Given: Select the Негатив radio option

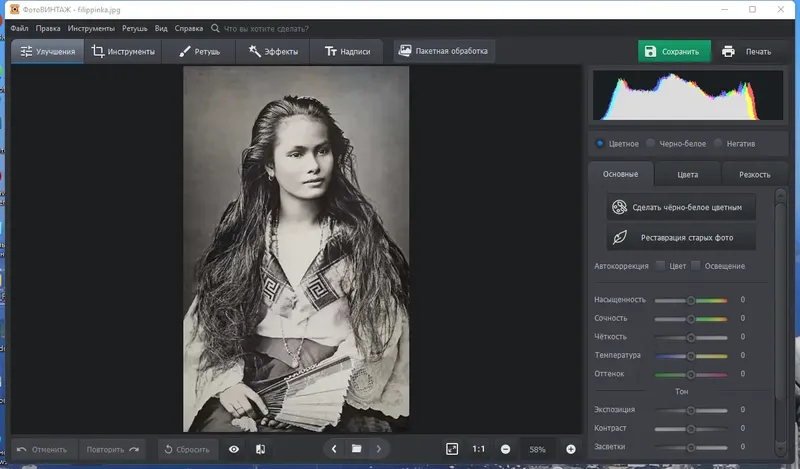Looking at the screenshot, I should point(719,143).
